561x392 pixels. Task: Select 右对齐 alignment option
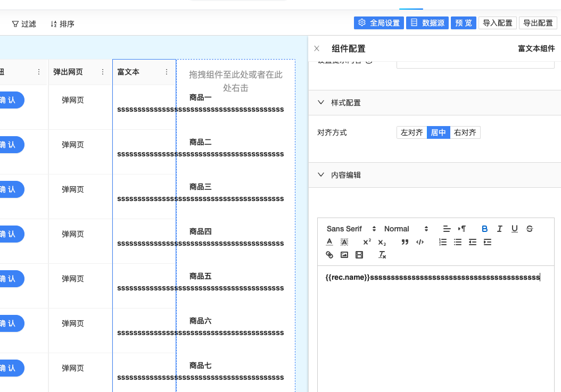[x=465, y=132]
